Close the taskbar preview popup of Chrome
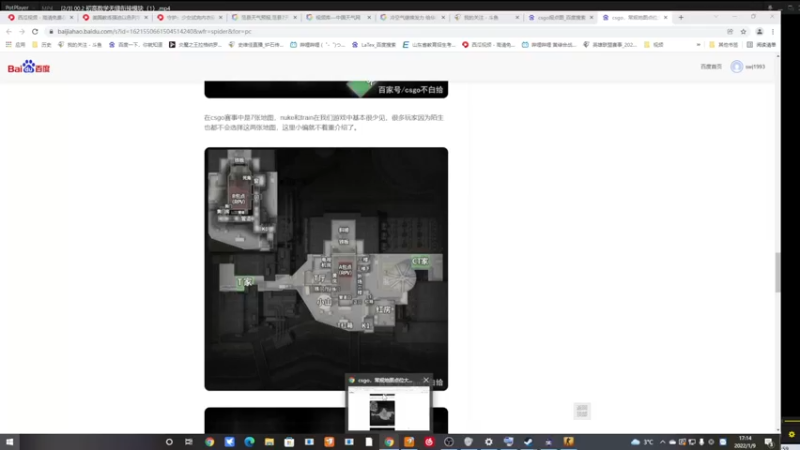The image size is (800, 450). pyautogui.click(x=426, y=380)
